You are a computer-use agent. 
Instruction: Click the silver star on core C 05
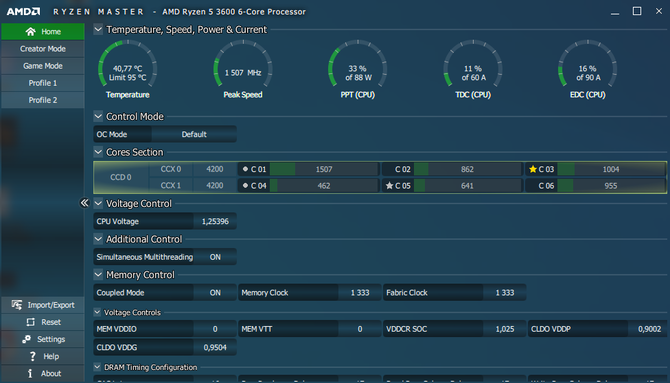coord(389,186)
